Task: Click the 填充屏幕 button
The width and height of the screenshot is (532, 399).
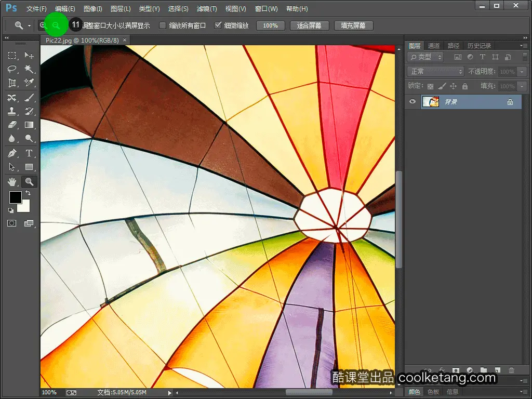Action: [353, 25]
